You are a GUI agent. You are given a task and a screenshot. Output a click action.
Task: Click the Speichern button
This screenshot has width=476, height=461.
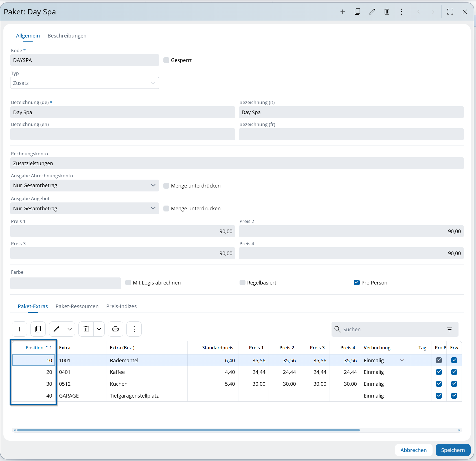453,450
